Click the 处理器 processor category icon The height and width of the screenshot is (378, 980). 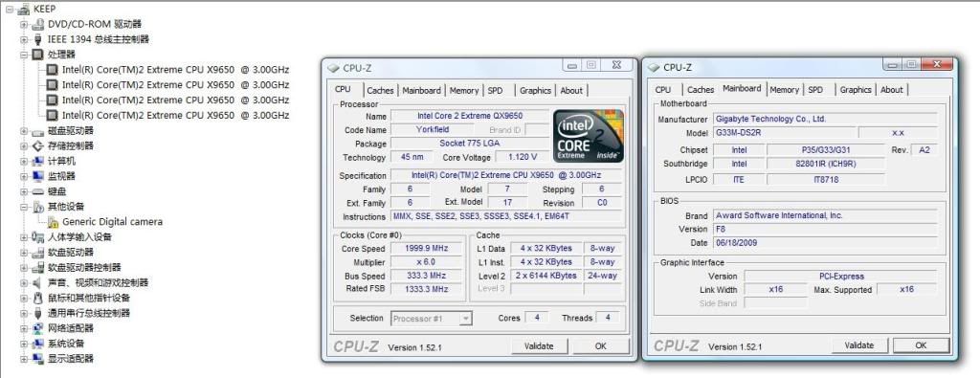pos(38,55)
